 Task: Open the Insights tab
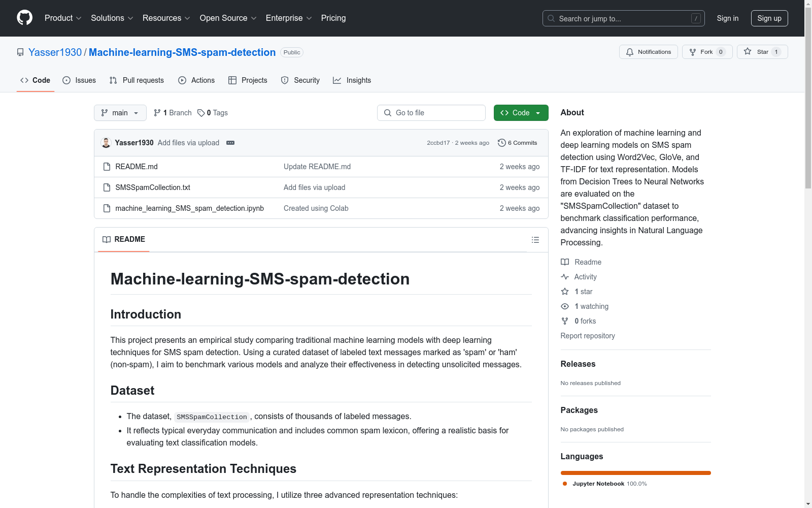tap(352, 80)
